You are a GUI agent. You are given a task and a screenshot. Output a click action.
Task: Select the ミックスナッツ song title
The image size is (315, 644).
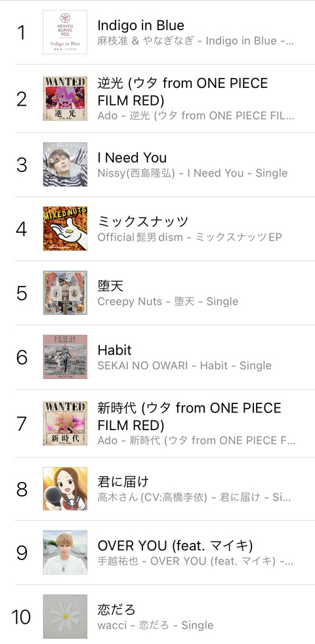(142, 222)
